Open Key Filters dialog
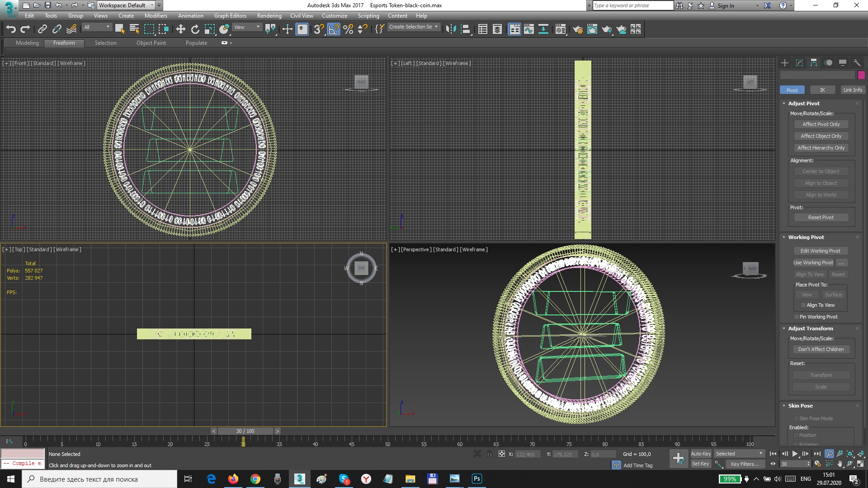The image size is (868, 488). click(745, 464)
